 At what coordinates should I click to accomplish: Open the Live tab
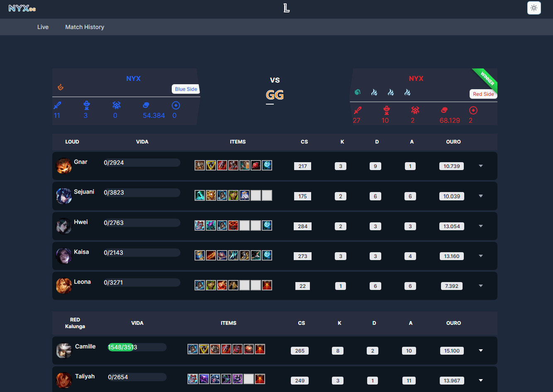pyautogui.click(x=43, y=27)
